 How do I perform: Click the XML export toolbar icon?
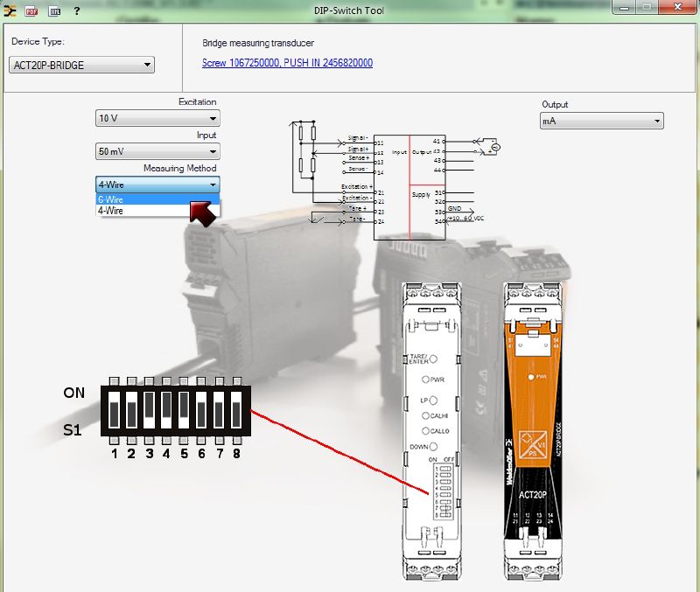[x=54, y=11]
